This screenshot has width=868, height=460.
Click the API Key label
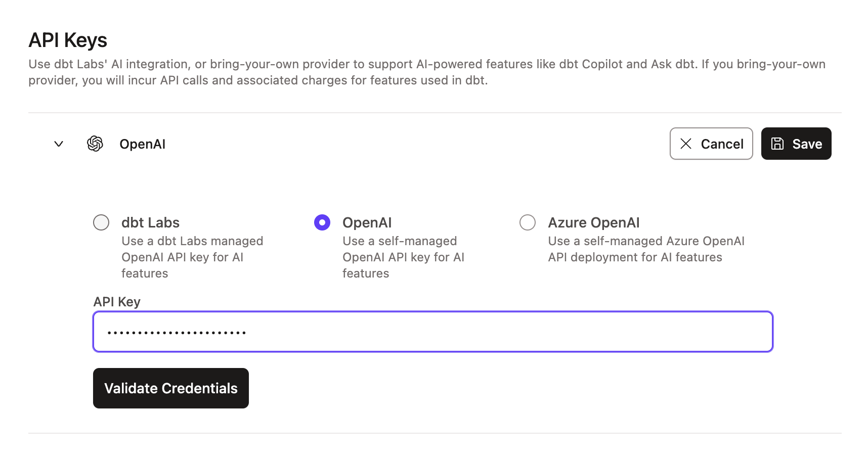point(116,301)
